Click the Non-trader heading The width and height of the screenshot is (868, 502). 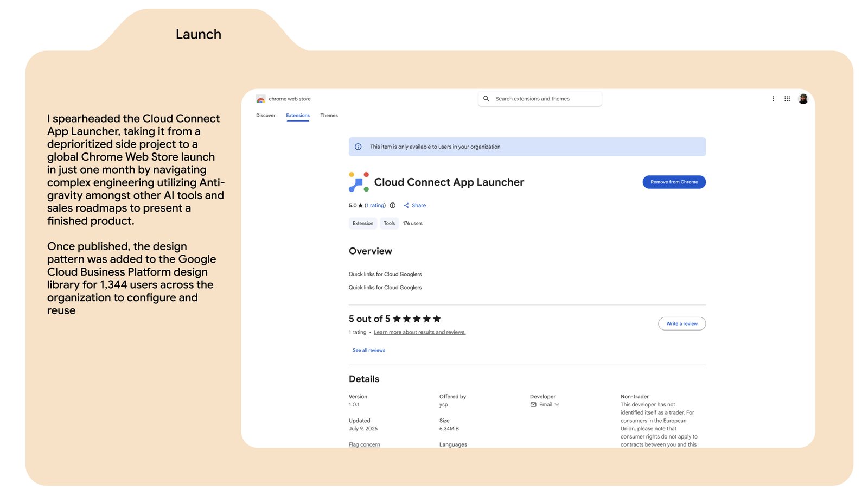coord(635,396)
